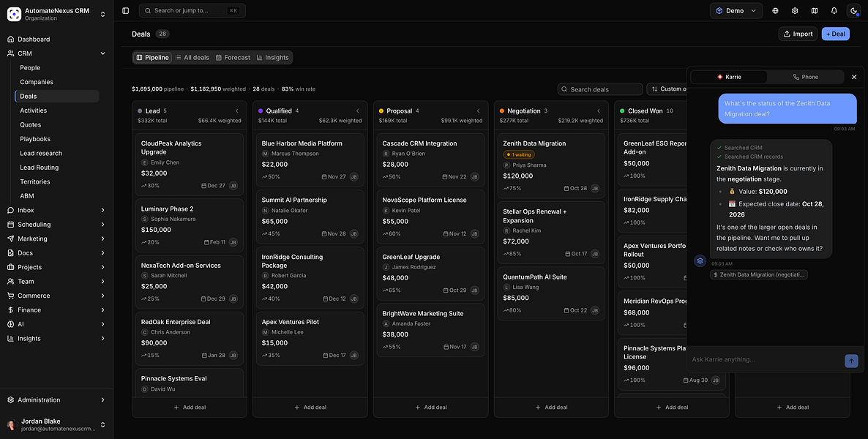The height and width of the screenshot is (439, 868).
Task: Open the Demo environment dropdown
Action: coord(736,10)
